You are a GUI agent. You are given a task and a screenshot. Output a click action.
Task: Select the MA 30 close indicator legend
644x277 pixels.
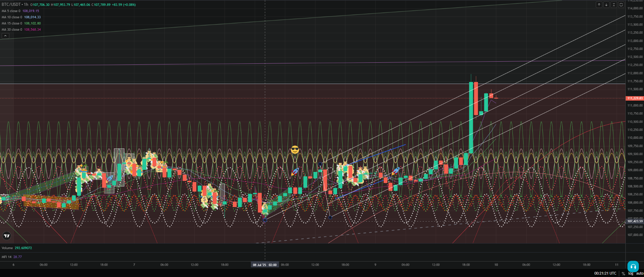(x=12, y=30)
